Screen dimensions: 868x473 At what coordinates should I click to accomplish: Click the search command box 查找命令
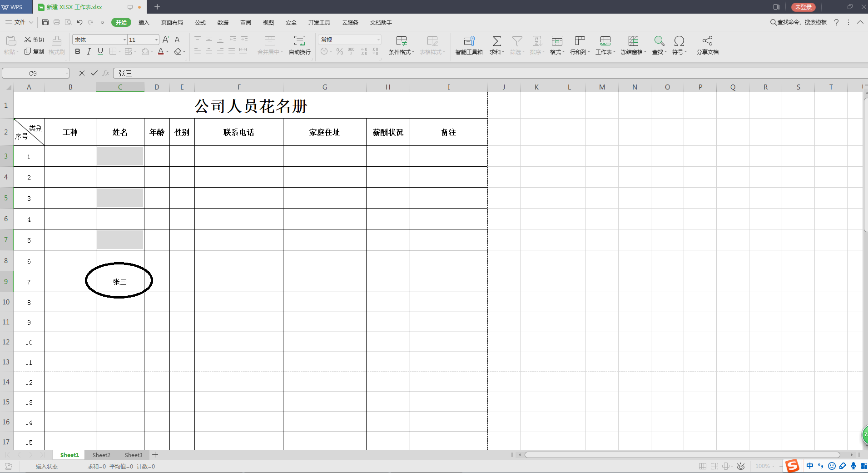pyautogui.click(x=799, y=22)
